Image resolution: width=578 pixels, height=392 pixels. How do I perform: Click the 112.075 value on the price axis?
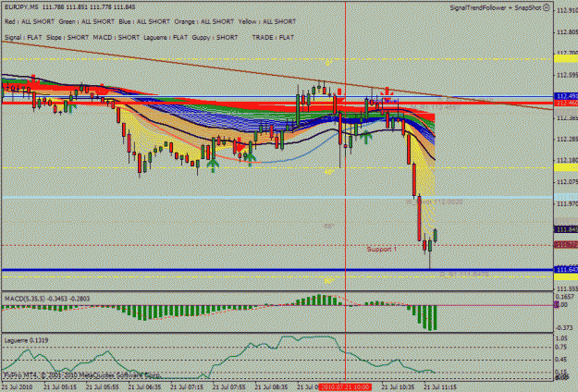(567, 182)
